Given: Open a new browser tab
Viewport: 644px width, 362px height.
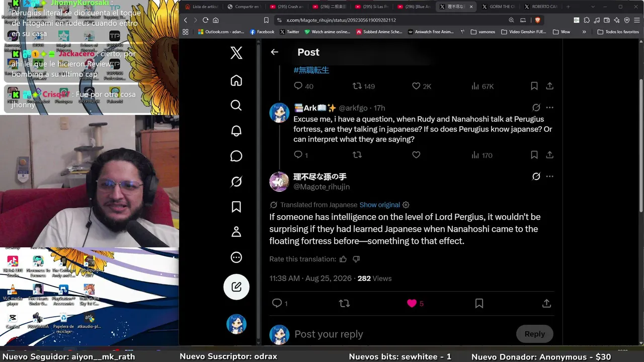Looking at the screenshot, I should click(x=568, y=7).
